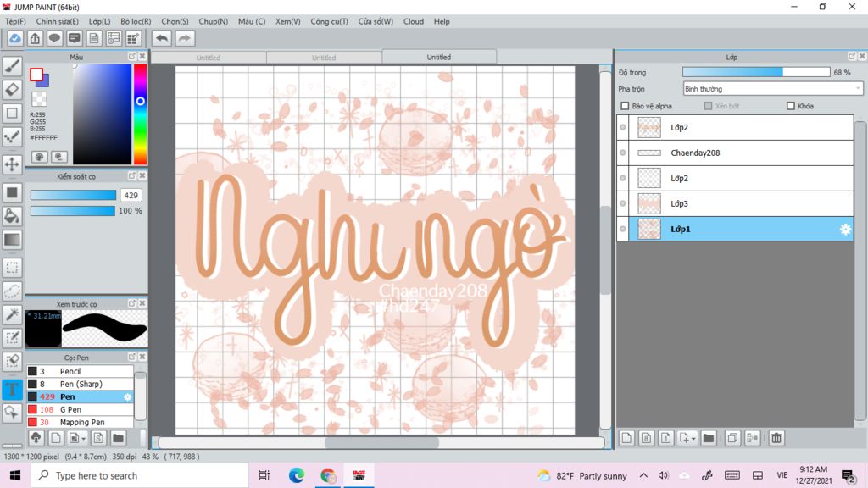
Task: Select the Brush tool in left toolbar
Action: pyautogui.click(x=12, y=66)
